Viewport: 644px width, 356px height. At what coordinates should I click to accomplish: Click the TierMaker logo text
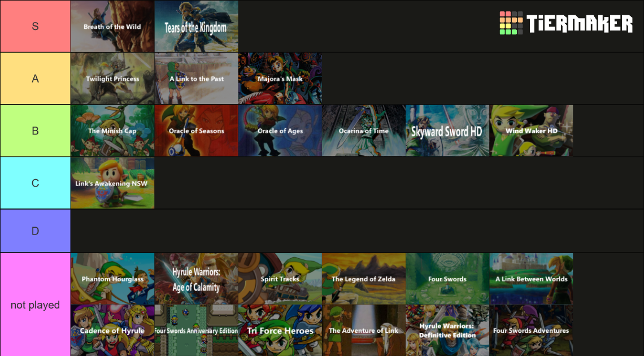(x=579, y=24)
